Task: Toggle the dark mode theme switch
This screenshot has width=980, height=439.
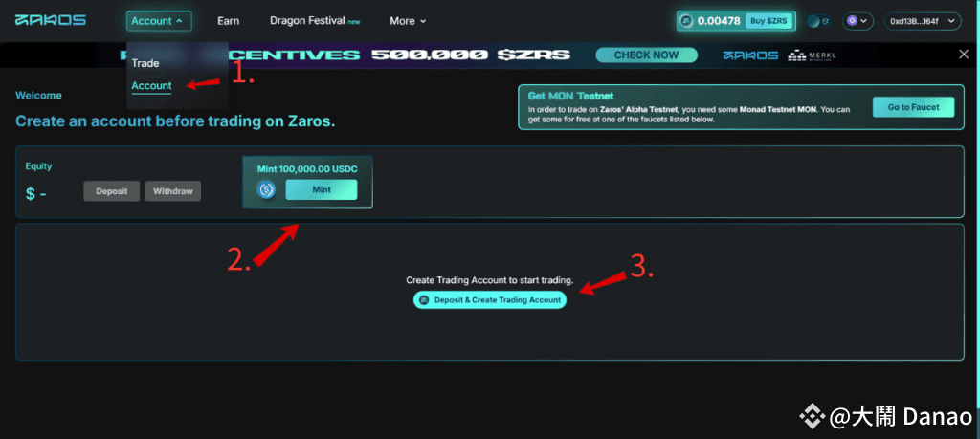Action: pos(818,21)
